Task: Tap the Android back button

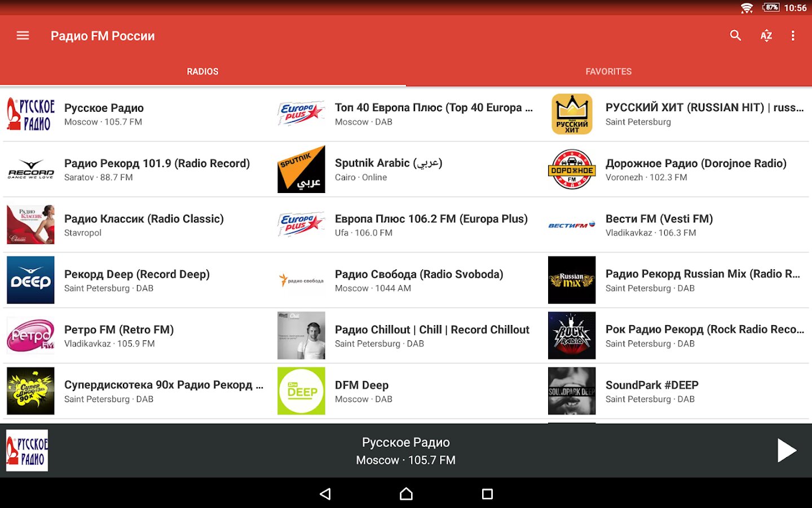Action: coord(325,494)
